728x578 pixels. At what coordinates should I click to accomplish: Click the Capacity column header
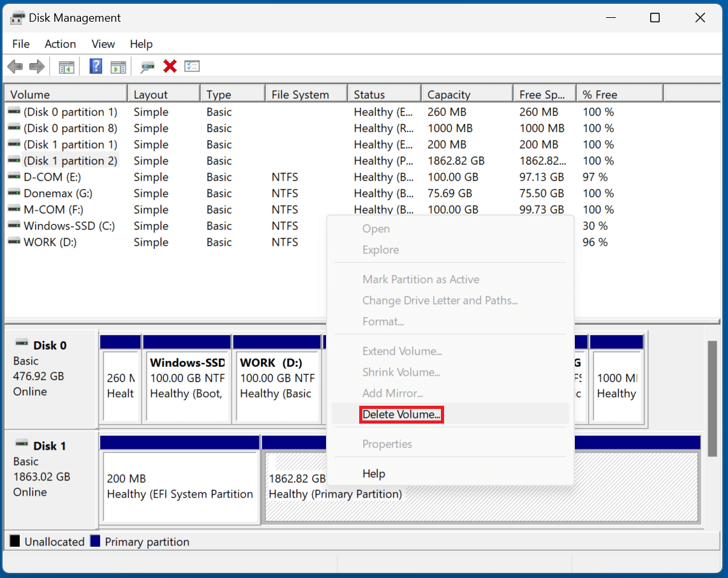[x=466, y=93]
